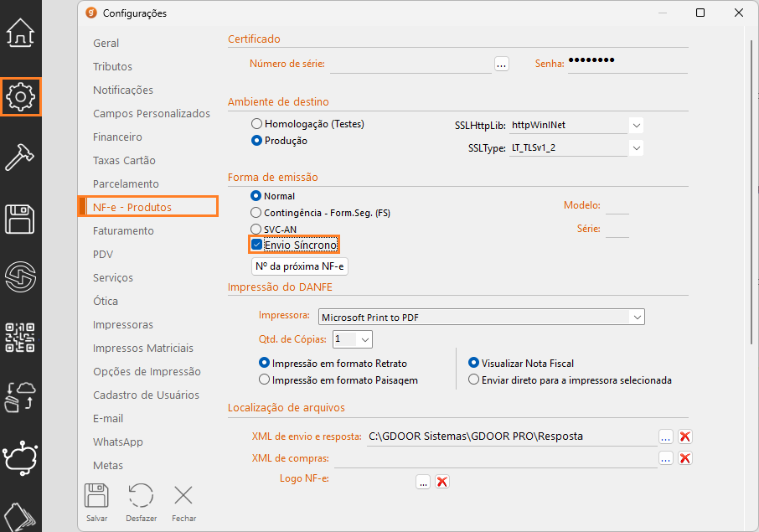Click the home icon in left sidebar
759x532 pixels.
click(20, 34)
